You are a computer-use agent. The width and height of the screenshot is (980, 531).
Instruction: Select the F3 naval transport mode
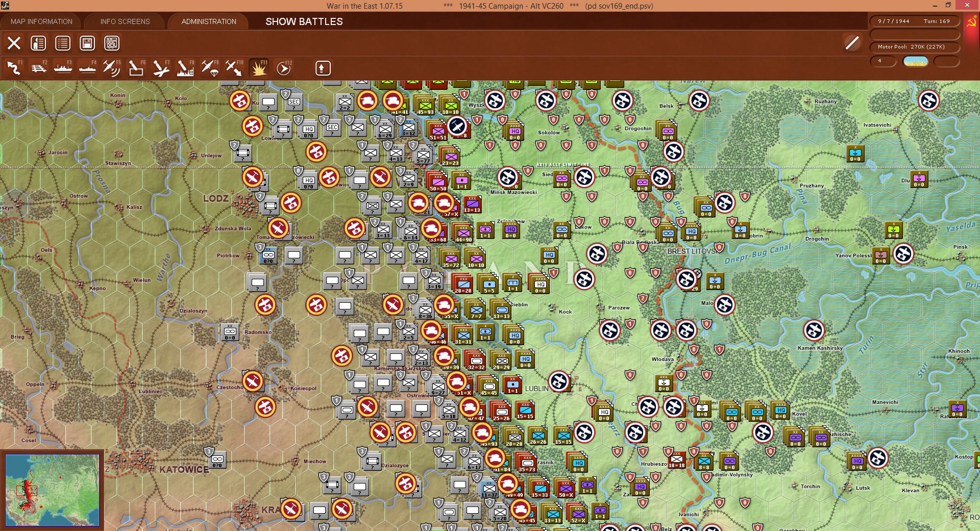click(x=63, y=68)
